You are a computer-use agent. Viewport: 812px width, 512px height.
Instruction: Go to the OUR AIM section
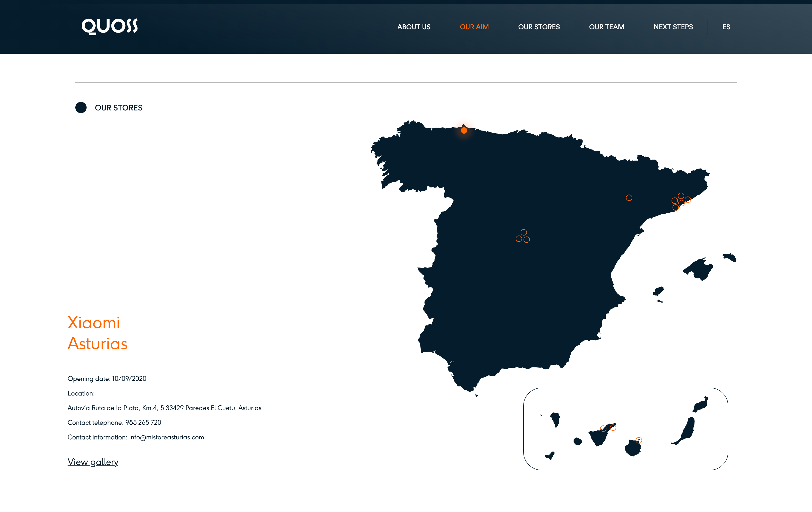click(474, 27)
